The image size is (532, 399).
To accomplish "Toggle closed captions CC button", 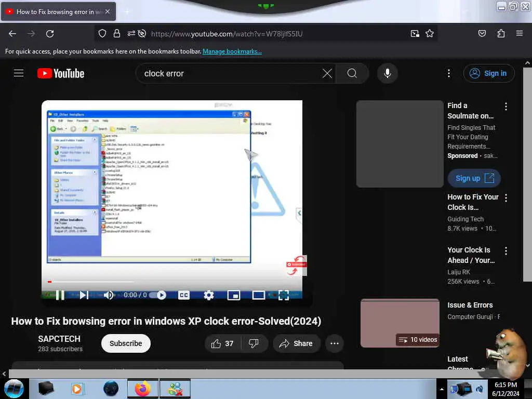I will (183, 295).
